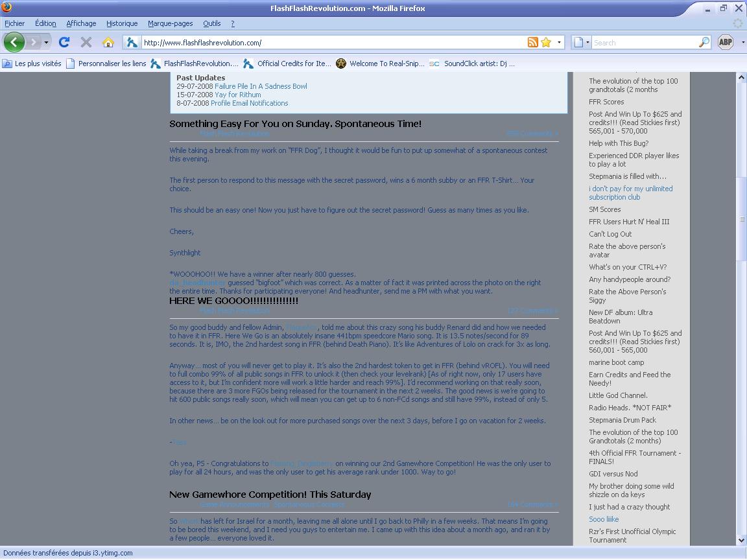Reload the page with the refresh icon
This screenshot has width=747, height=560.
tap(64, 42)
